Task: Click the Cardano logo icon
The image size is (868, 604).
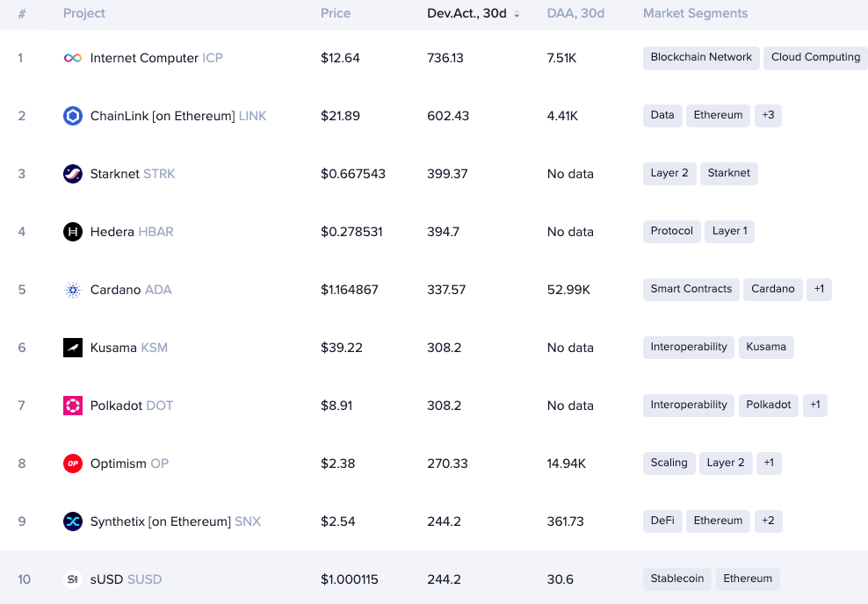Action: click(x=73, y=290)
